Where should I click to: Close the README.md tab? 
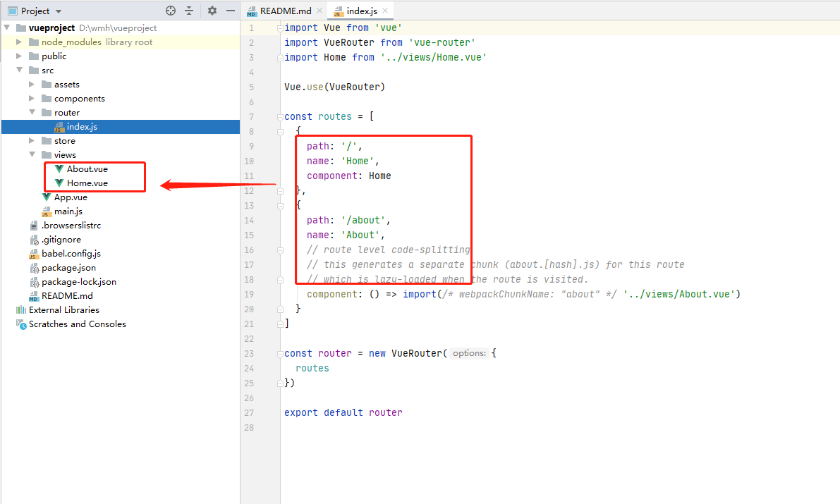click(319, 11)
